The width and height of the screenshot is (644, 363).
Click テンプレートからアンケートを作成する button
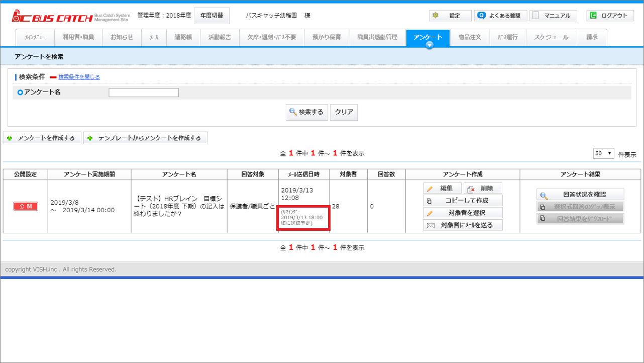(145, 138)
